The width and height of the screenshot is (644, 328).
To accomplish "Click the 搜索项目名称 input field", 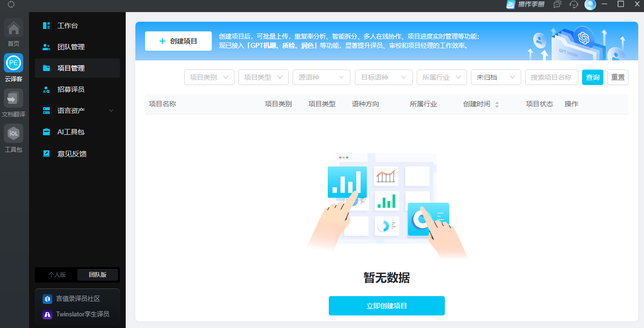I will pyautogui.click(x=551, y=77).
